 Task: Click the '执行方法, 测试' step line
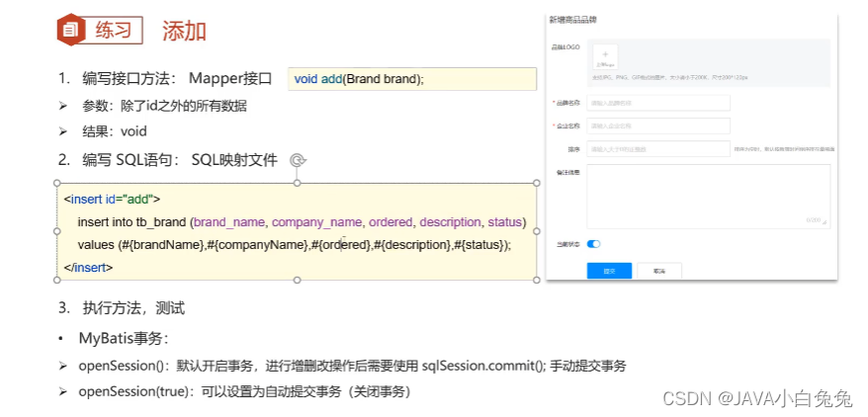point(122,308)
